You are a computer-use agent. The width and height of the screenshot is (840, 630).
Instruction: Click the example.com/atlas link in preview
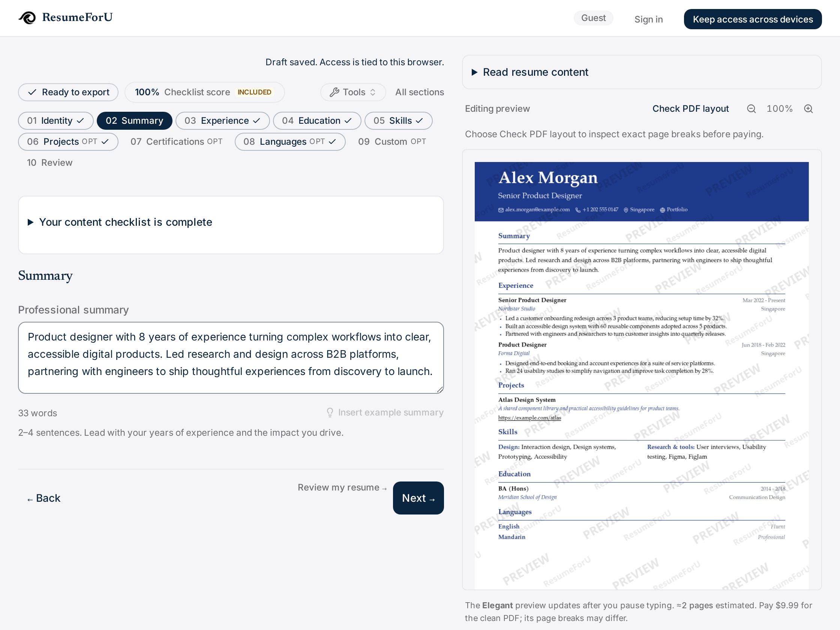tap(529, 418)
